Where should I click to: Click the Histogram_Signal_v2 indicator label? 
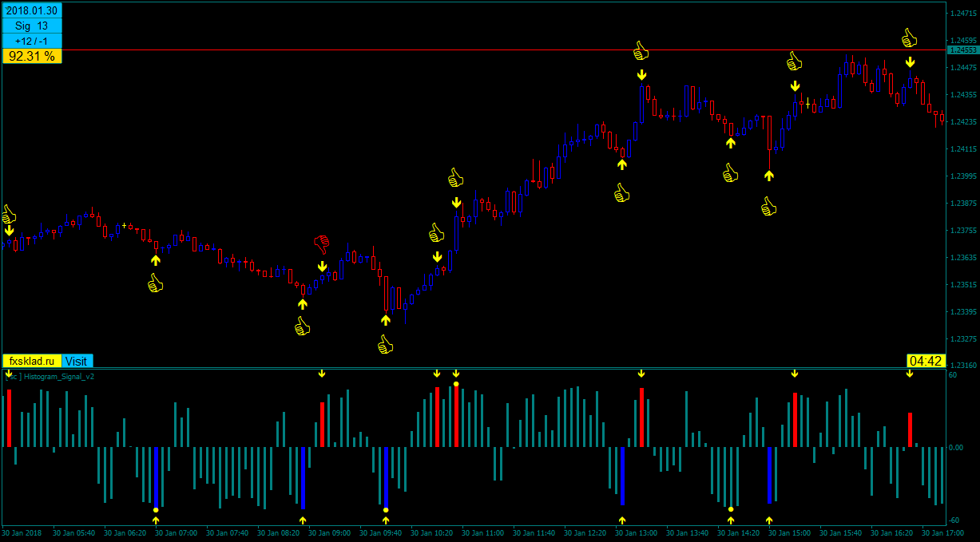56,376
